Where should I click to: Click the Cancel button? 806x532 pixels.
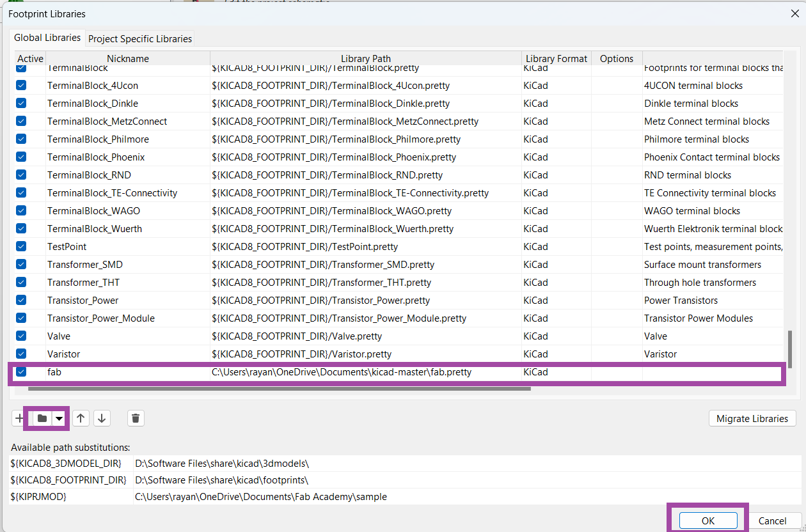tap(772, 520)
